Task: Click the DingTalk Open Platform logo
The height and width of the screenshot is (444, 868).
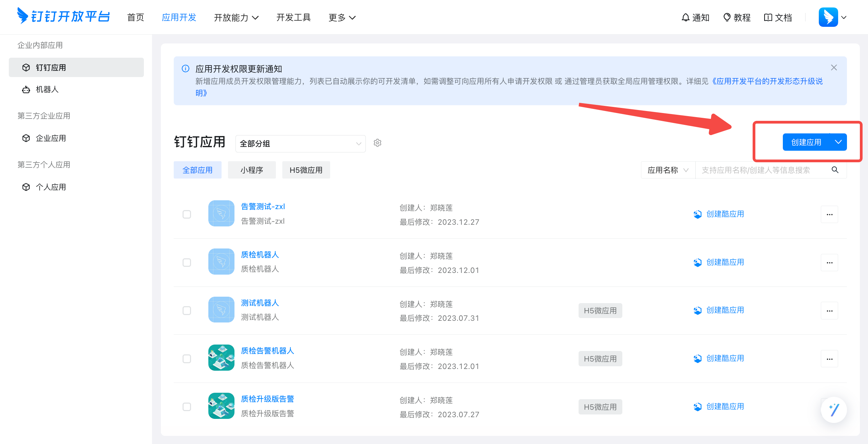Action: coord(63,16)
